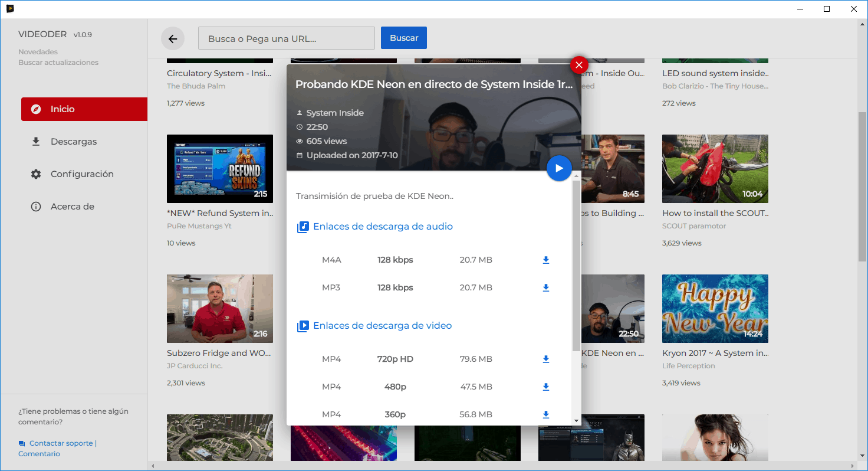Play the Probando KDE Neon video
Viewport: 868px width, 471px height.
[558, 168]
